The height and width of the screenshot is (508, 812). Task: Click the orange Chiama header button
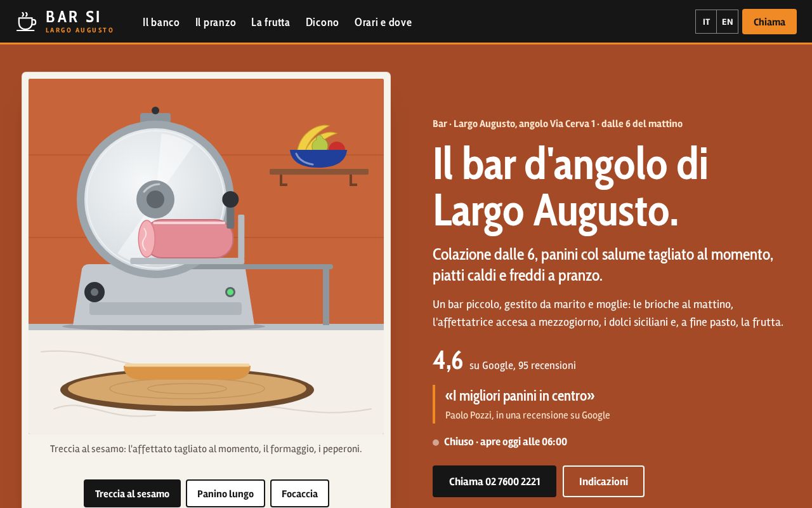(769, 22)
